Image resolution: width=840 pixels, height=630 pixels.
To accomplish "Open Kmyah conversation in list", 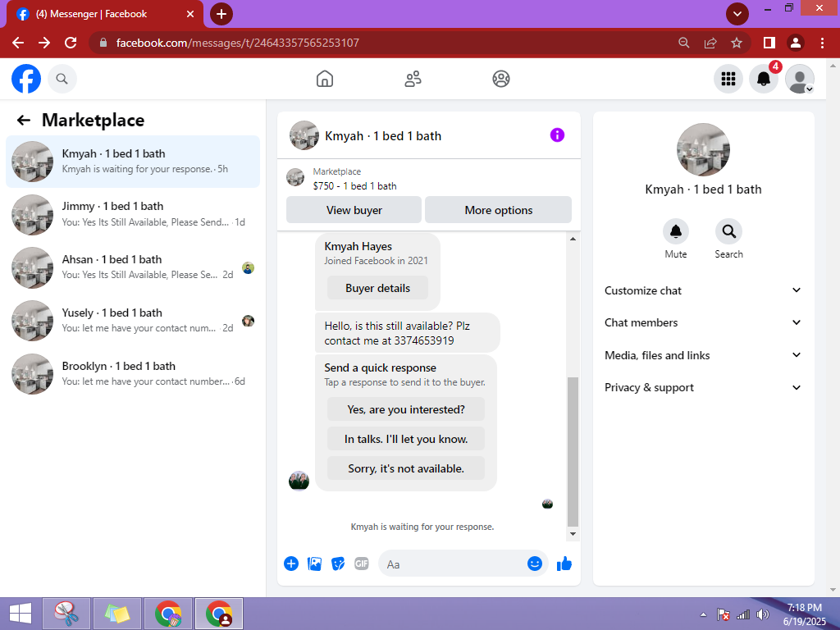I will (133, 162).
